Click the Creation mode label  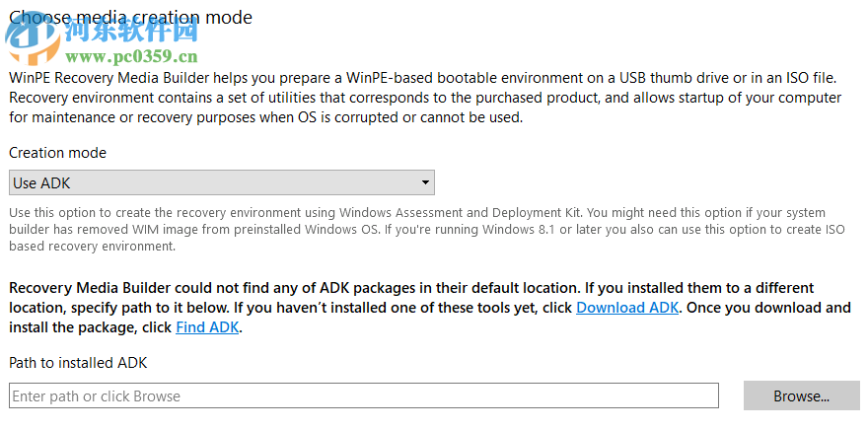click(x=57, y=153)
